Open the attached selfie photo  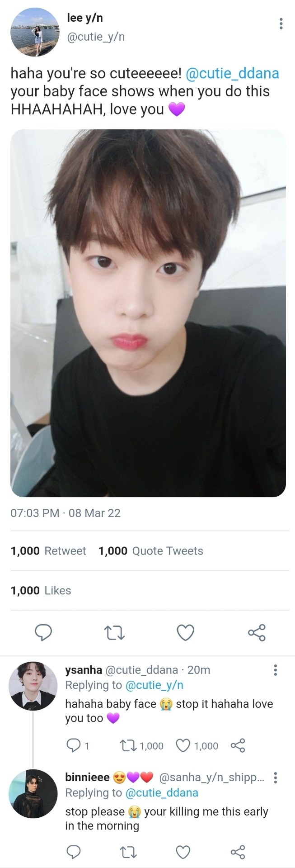coord(148,313)
